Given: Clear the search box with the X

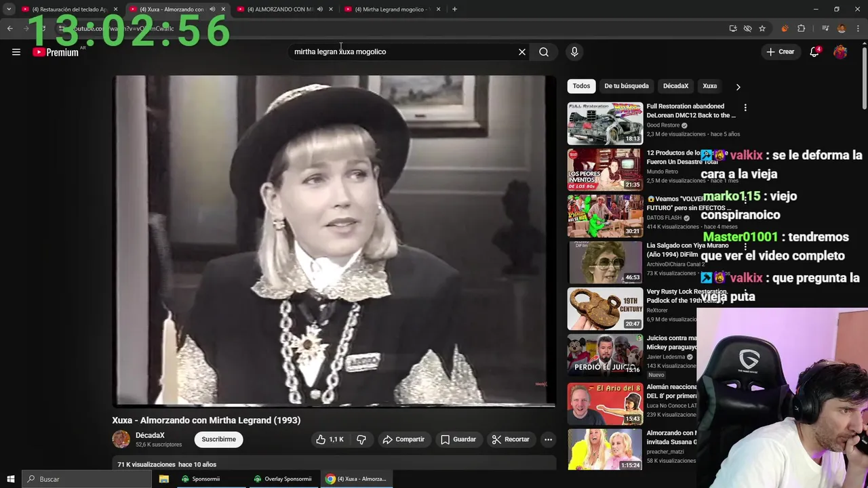Looking at the screenshot, I should (522, 52).
